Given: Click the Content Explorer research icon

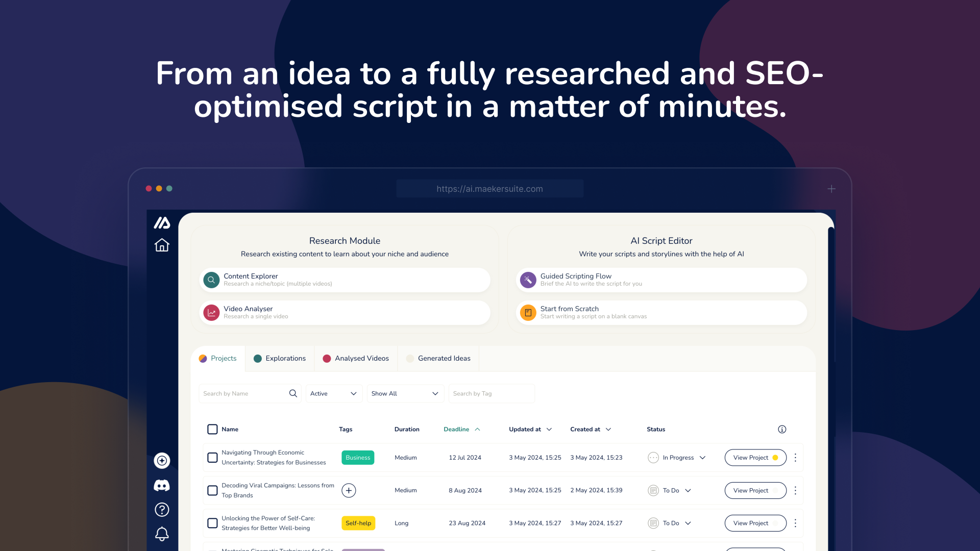Looking at the screenshot, I should click(211, 279).
